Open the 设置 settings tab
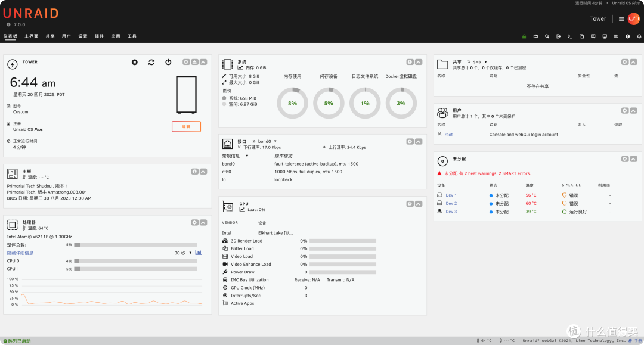This screenshot has width=644, height=345. (x=83, y=36)
